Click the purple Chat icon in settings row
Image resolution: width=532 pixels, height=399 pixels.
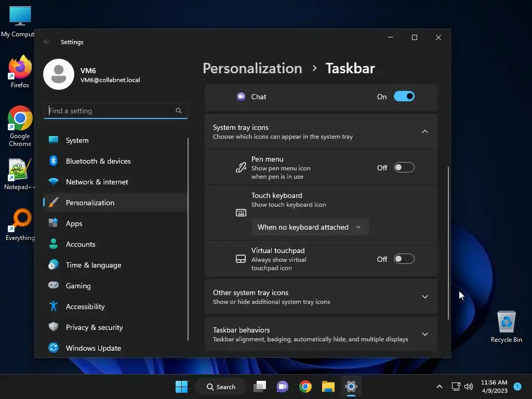(x=241, y=97)
